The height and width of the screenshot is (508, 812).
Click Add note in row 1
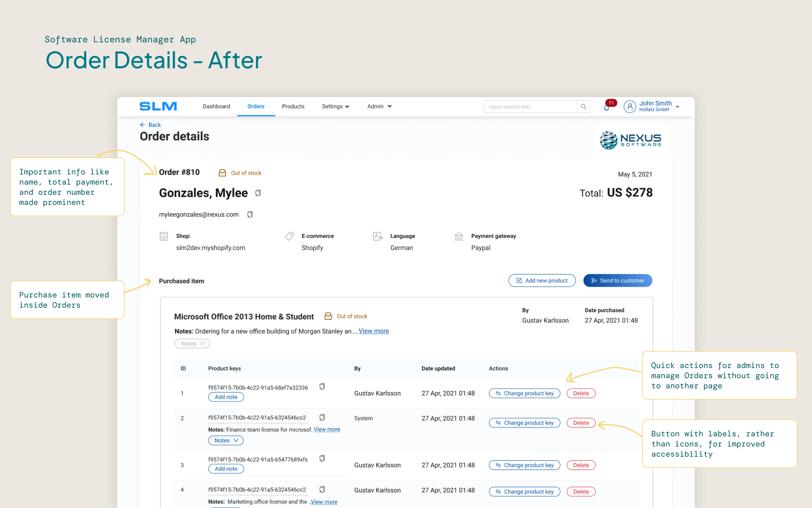pos(226,397)
